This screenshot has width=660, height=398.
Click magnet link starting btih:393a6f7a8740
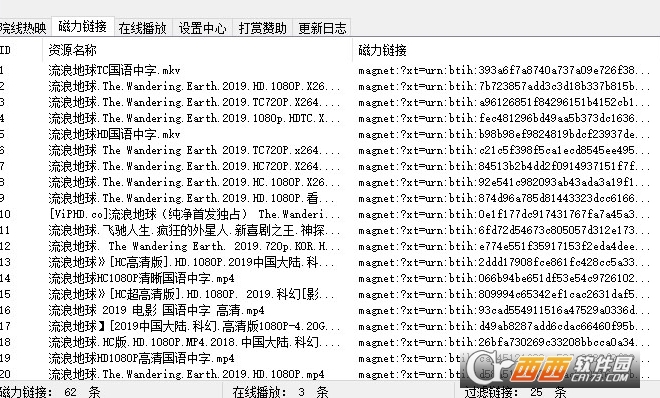504,70
